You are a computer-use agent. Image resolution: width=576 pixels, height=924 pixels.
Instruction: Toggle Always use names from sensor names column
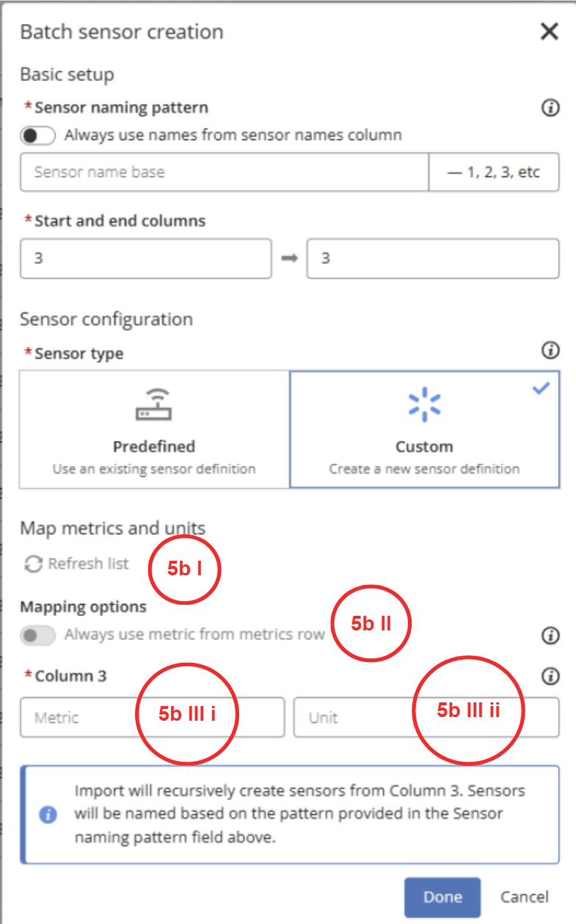pyautogui.click(x=38, y=136)
